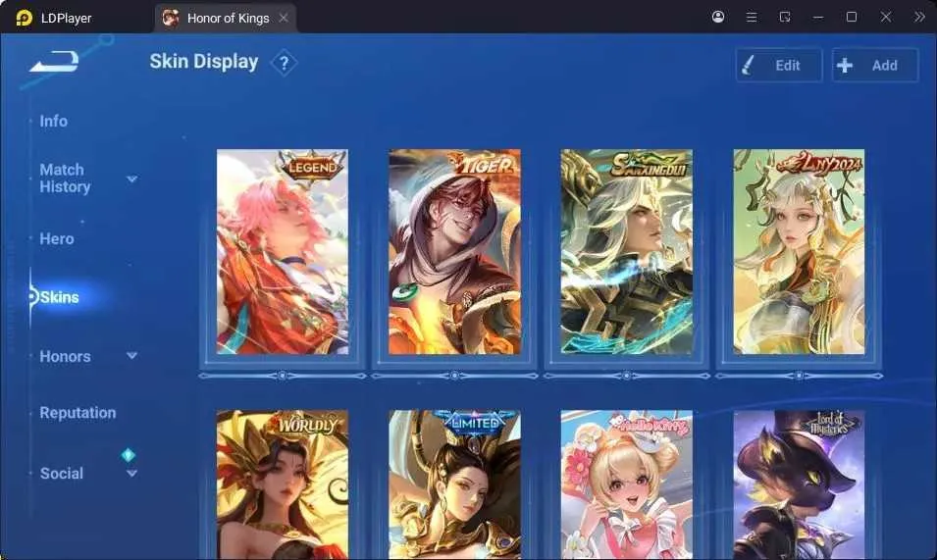The image size is (937, 560).
Task: Open the LDPlayer account profile icon
Action: (718, 17)
